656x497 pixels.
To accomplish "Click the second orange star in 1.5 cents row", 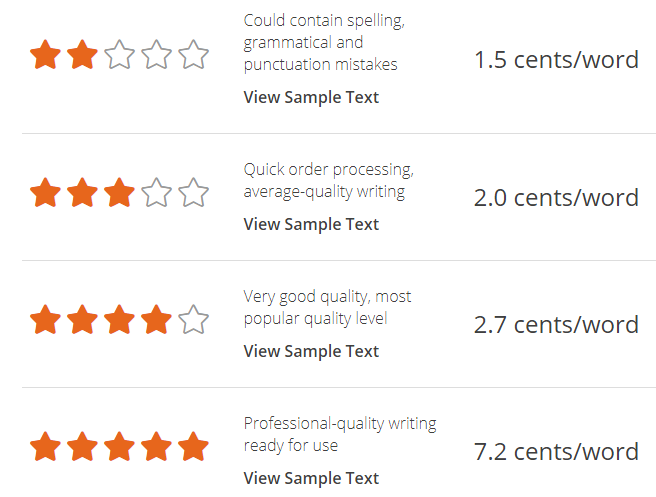I will click(82, 54).
